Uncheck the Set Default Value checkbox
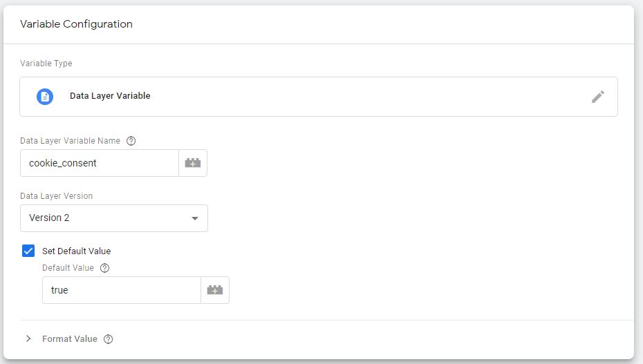 click(x=28, y=251)
